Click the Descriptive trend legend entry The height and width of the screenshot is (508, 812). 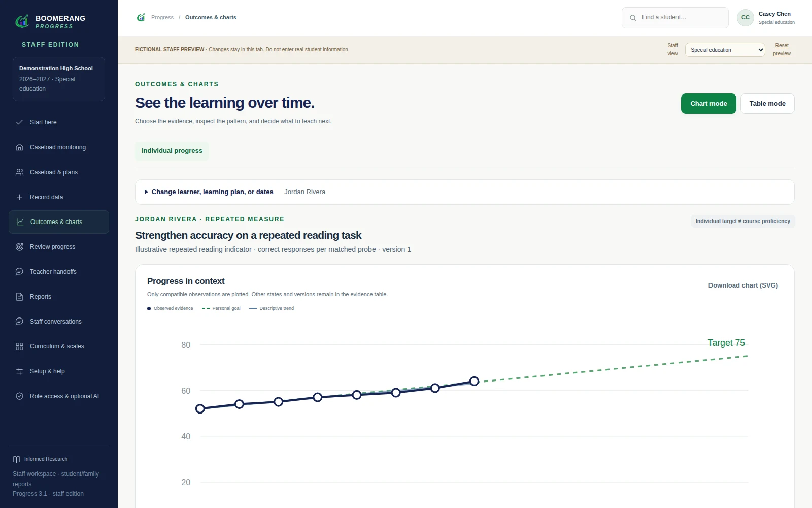(x=272, y=308)
